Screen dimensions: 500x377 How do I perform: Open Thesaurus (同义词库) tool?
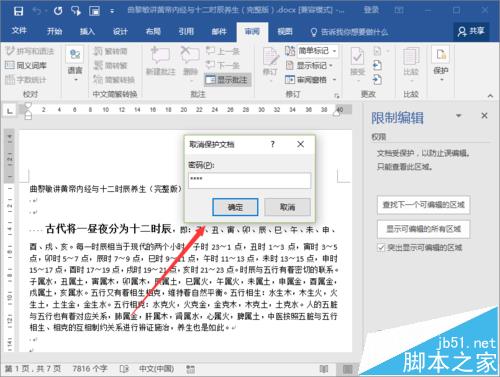[26, 65]
